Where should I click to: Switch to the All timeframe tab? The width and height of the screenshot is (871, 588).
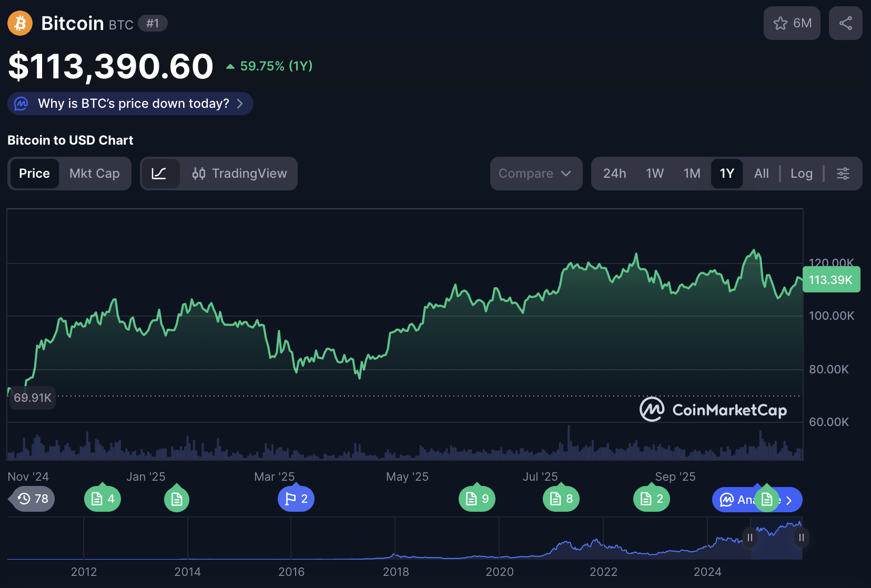[x=761, y=173]
